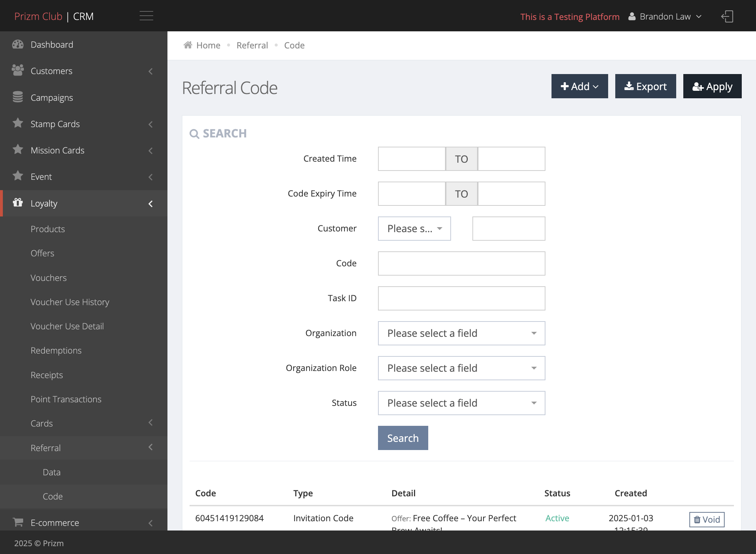
Task: Click the Created Time start date field
Action: click(411, 159)
